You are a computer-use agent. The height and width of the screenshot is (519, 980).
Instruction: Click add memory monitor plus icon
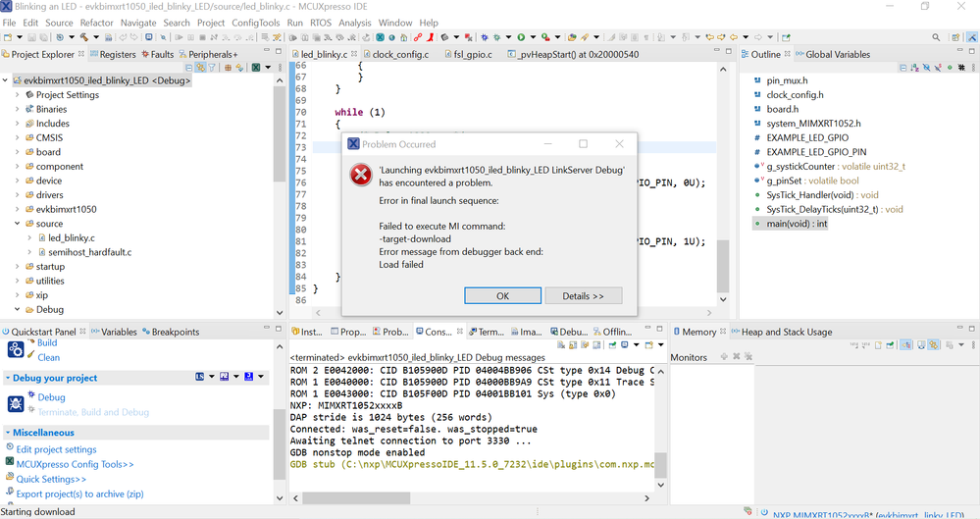pyautogui.click(x=724, y=356)
